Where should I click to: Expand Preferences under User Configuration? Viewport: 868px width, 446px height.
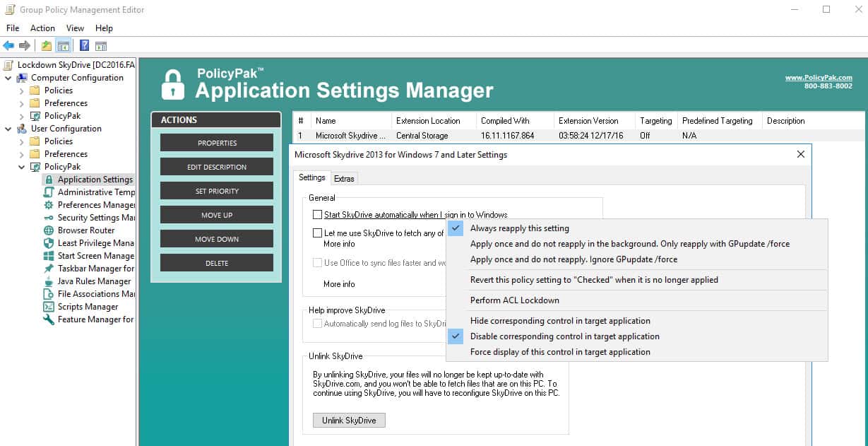tap(21, 154)
